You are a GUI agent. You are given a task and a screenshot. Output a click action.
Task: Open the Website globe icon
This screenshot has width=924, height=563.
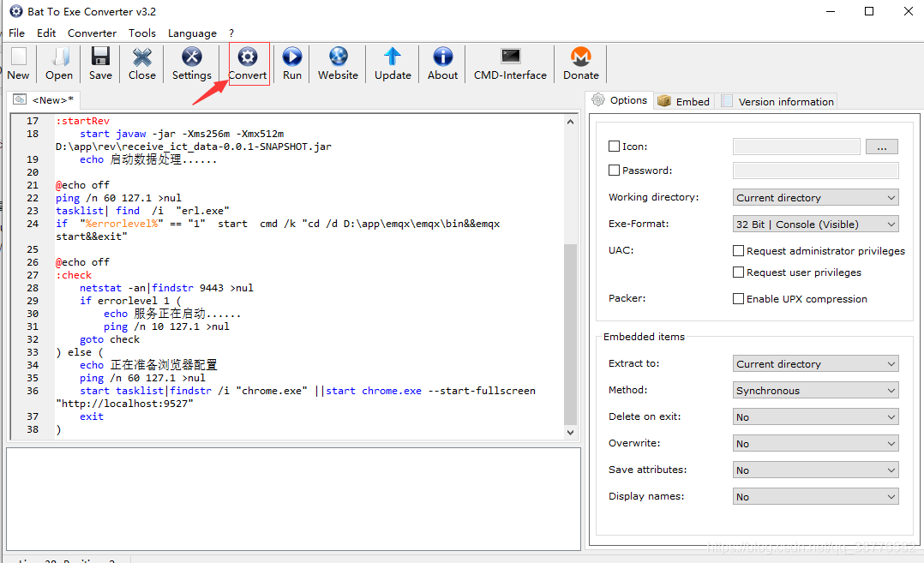[339, 57]
